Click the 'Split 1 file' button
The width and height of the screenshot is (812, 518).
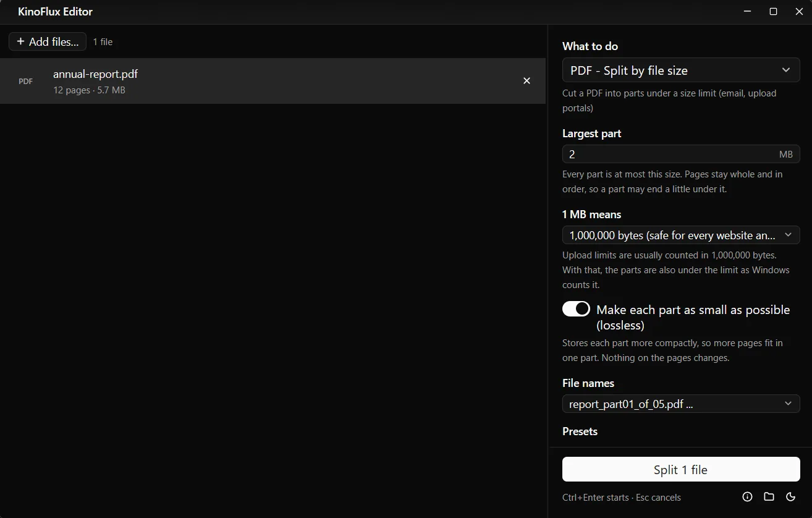(681, 469)
